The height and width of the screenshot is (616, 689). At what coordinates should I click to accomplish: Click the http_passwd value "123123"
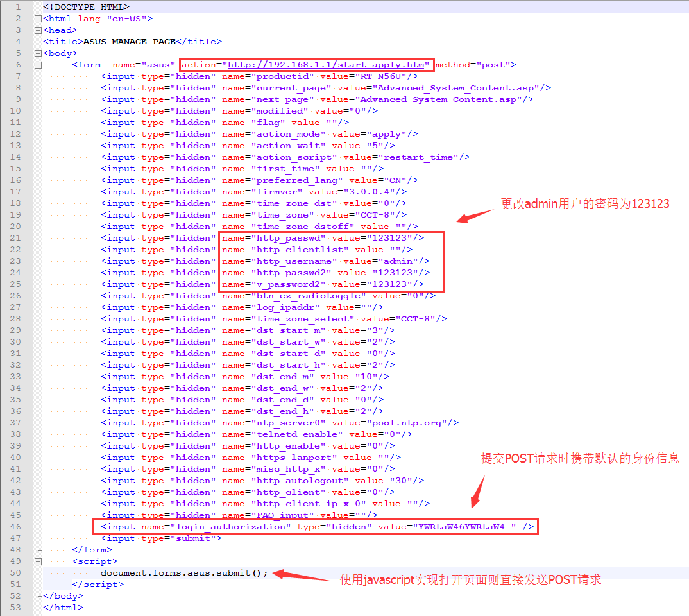pos(389,237)
